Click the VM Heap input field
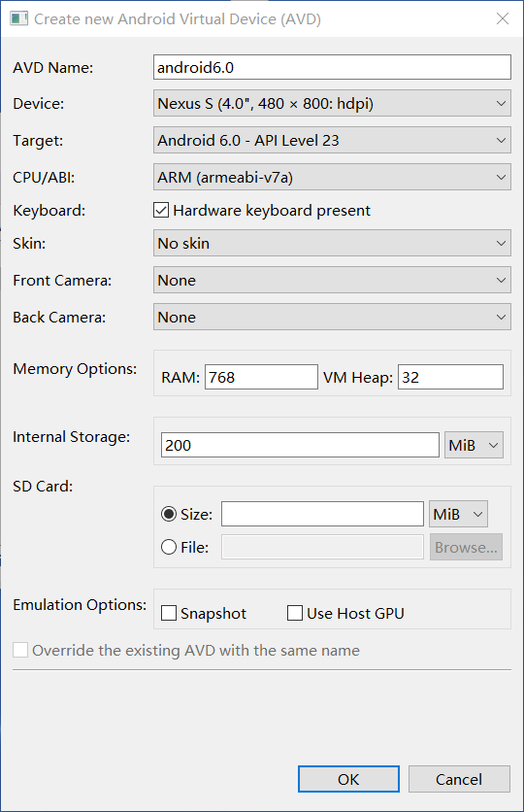The width and height of the screenshot is (524, 812). coord(450,377)
